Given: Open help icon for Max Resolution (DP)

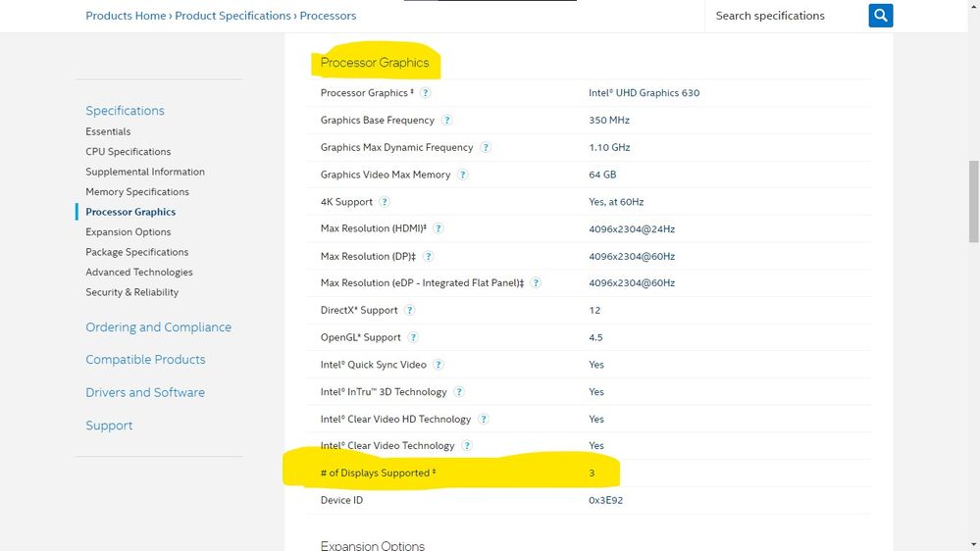Looking at the screenshot, I should click(x=428, y=256).
